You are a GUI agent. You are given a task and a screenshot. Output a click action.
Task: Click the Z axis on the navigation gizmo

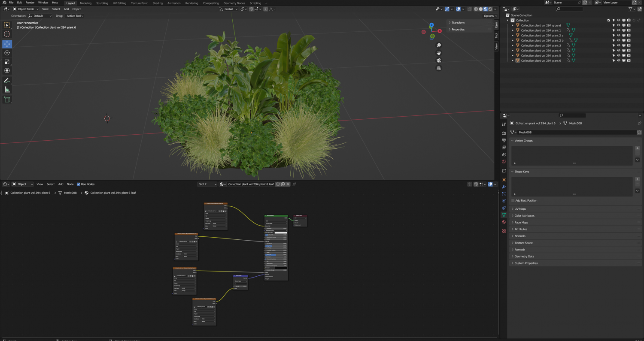[x=431, y=25]
